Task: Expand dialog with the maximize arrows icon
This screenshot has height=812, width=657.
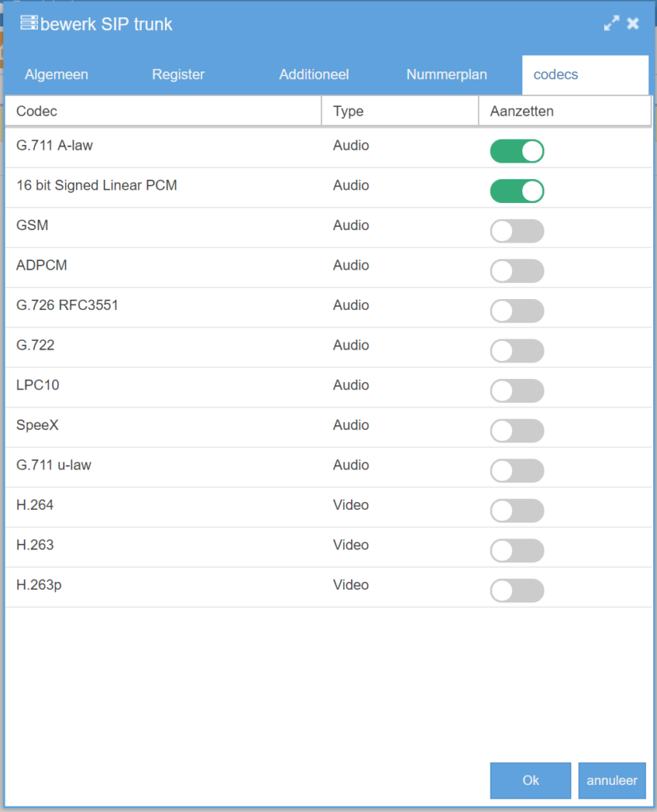Action: coord(611,24)
